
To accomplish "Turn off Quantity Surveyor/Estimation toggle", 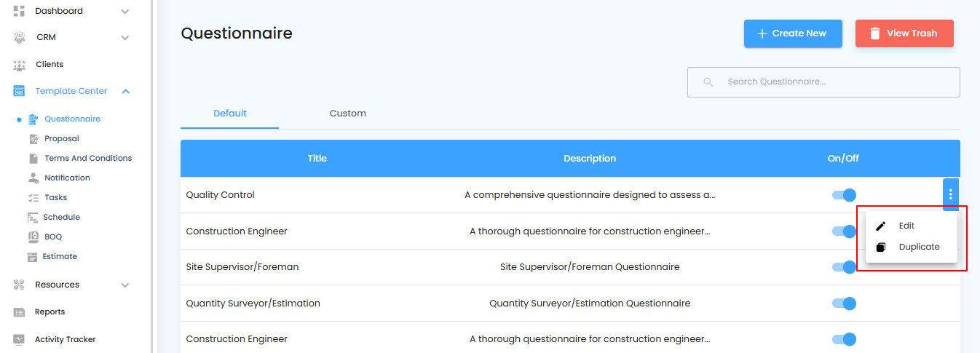I will coord(844,304).
